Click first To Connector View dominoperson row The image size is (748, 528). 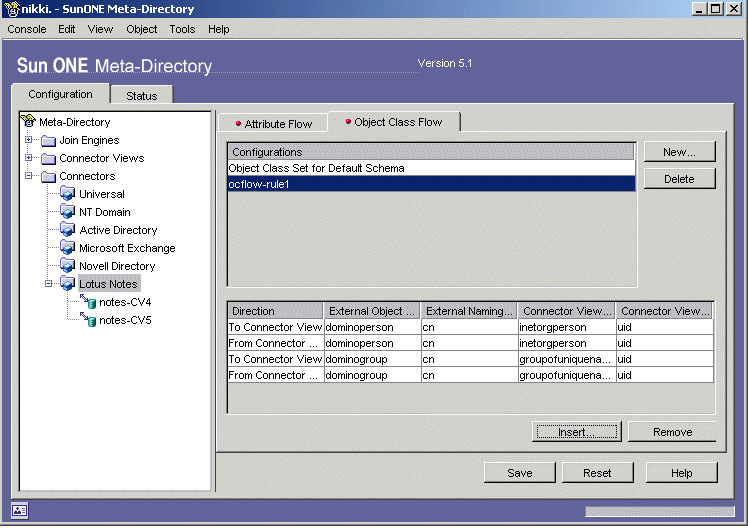(x=470, y=327)
